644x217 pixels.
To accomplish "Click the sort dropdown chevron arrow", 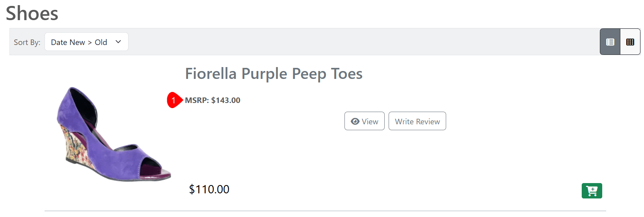I will [118, 42].
